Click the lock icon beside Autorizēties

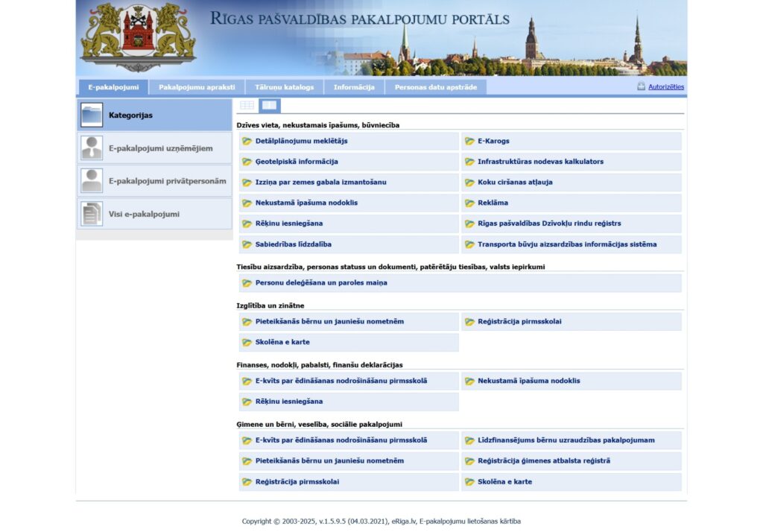pos(641,86)
